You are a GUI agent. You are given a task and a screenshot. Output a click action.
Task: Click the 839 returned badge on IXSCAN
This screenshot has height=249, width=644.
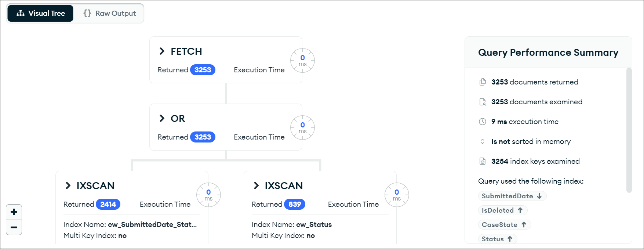295,204
